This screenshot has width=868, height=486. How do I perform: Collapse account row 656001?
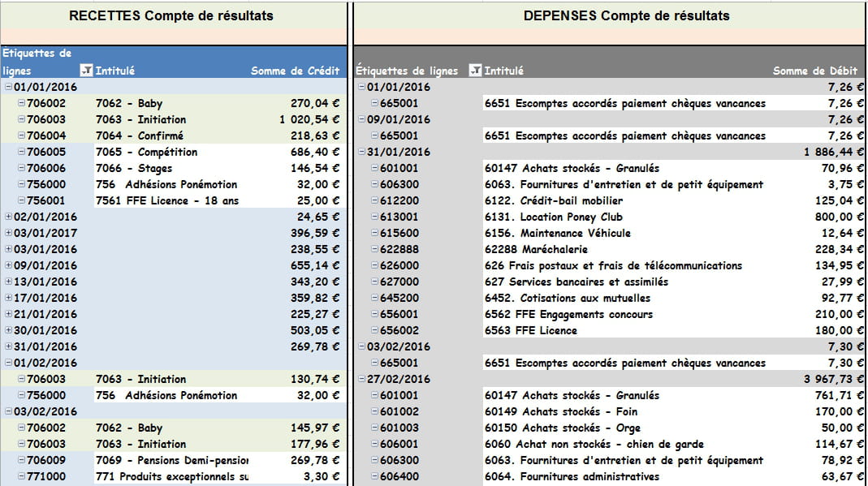tap(374, 314)
